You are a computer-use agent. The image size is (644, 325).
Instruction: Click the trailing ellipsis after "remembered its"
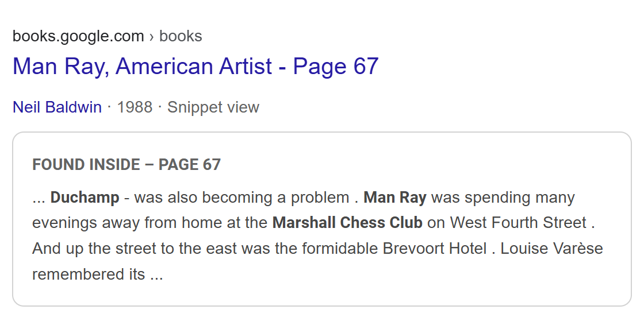(x=156, y=275)
